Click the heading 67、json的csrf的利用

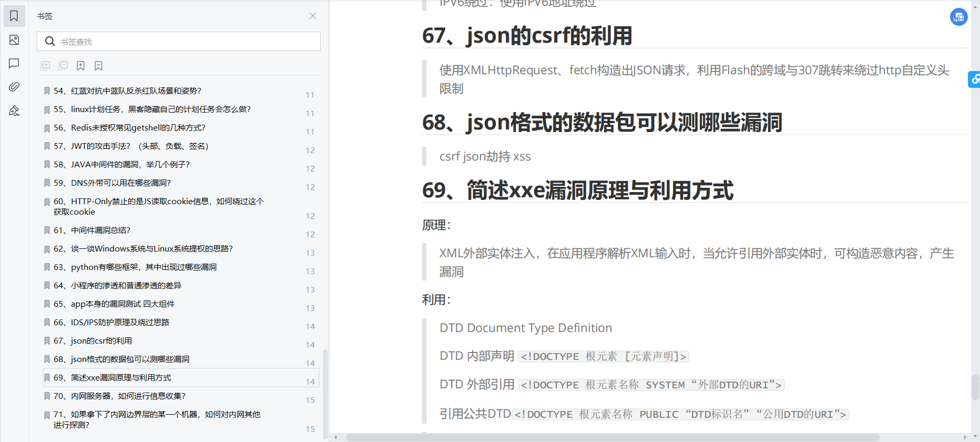[527, 36]
